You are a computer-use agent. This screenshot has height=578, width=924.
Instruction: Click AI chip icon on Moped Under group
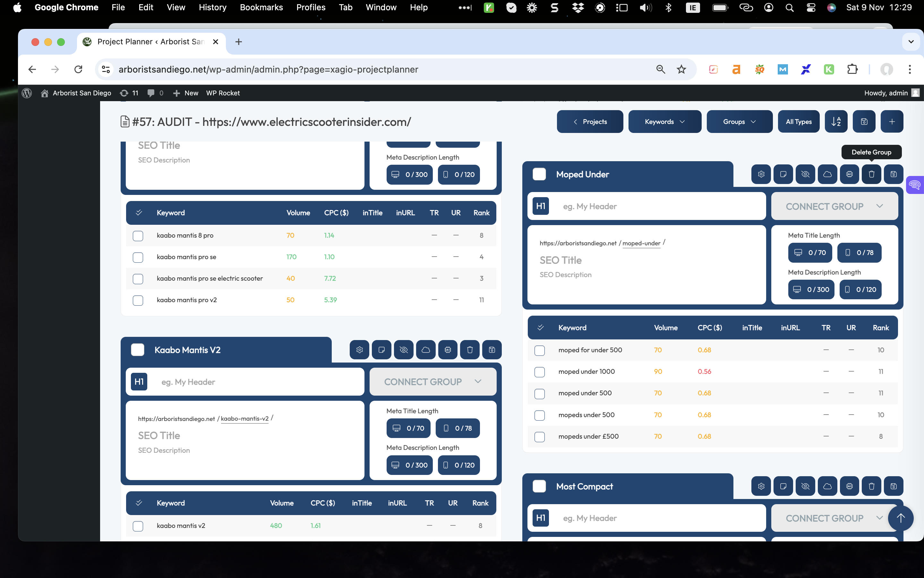[x=849, y=174]
